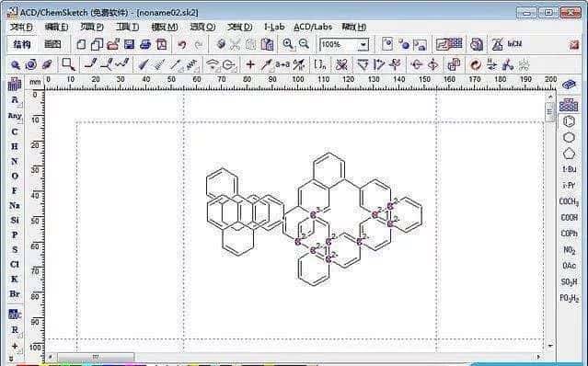588x366 pixels.
Task: Click the horizontal scrollbar right arrow
Action: (x=539, y=357)
